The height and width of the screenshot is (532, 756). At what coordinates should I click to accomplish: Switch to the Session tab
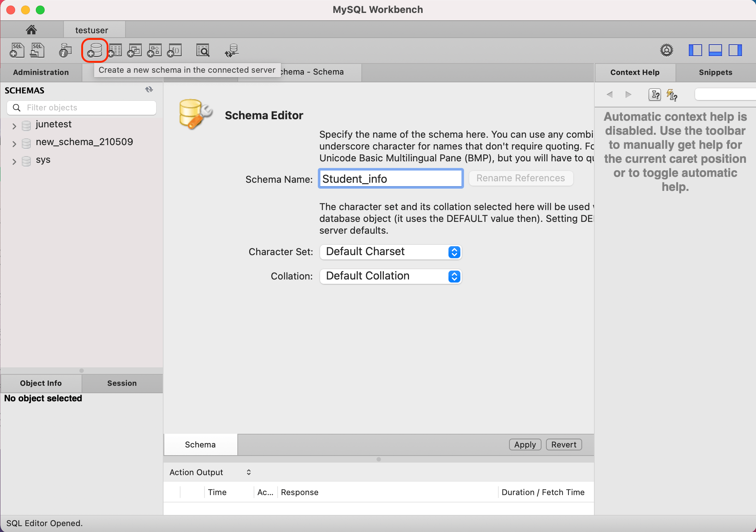(122, 383)
